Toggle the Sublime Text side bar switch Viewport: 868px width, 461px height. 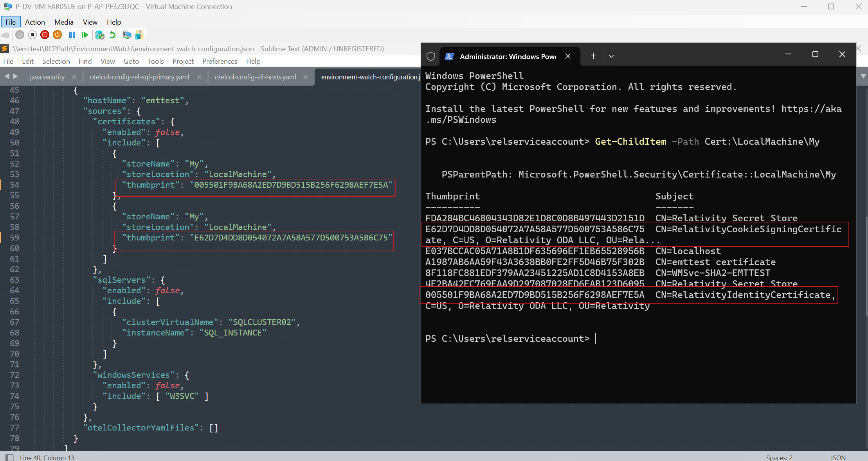pyautogui.click(x=9, y=457)
